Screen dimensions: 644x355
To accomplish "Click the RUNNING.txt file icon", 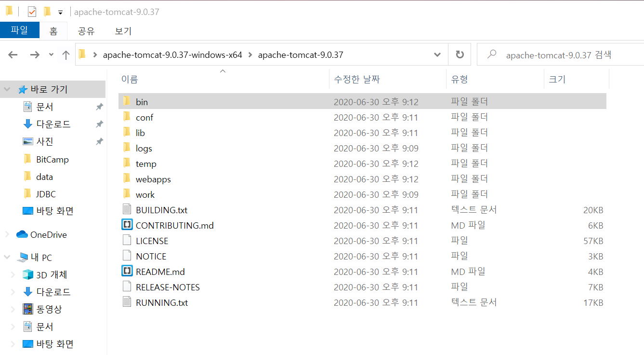I will 127,302.
